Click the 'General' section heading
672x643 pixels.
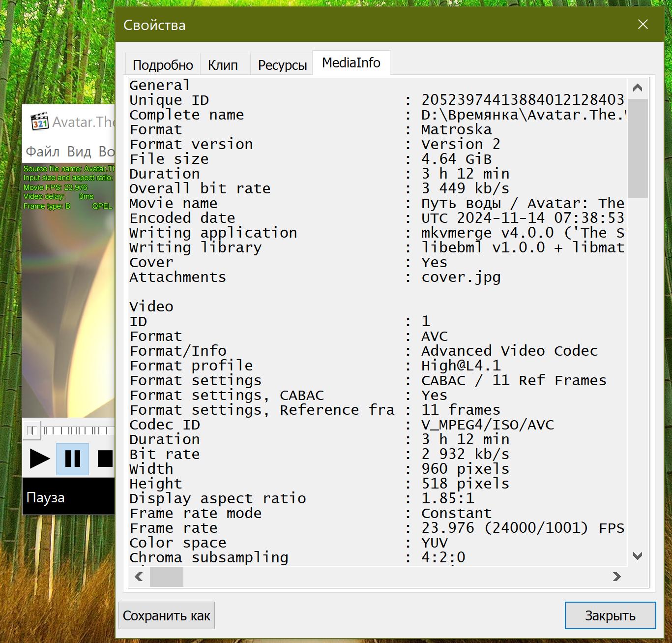(x=159, y=85)
